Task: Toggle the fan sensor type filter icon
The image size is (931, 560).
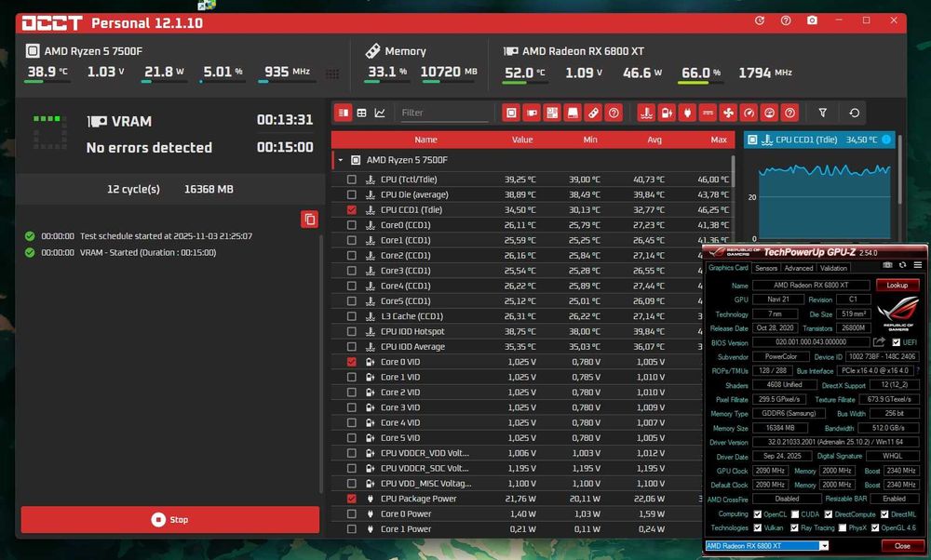Action: 729,113
